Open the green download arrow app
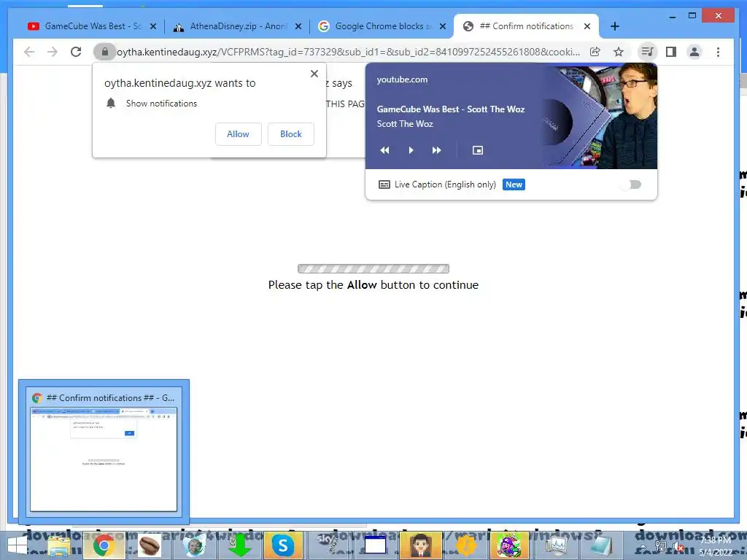This screenshot has width=747, height=560. click(239, 545)
